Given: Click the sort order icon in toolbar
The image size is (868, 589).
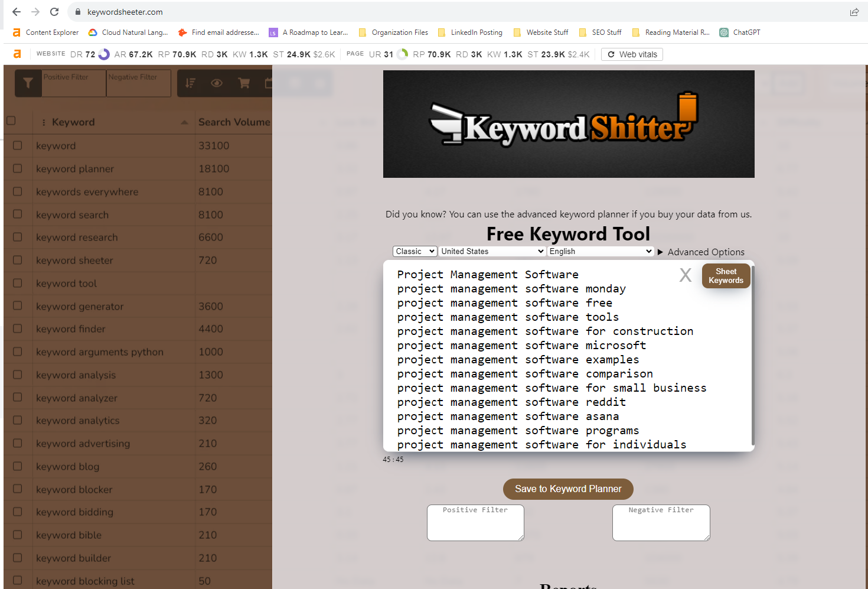Looking at the screenshot, I should [x=190, y=83].
